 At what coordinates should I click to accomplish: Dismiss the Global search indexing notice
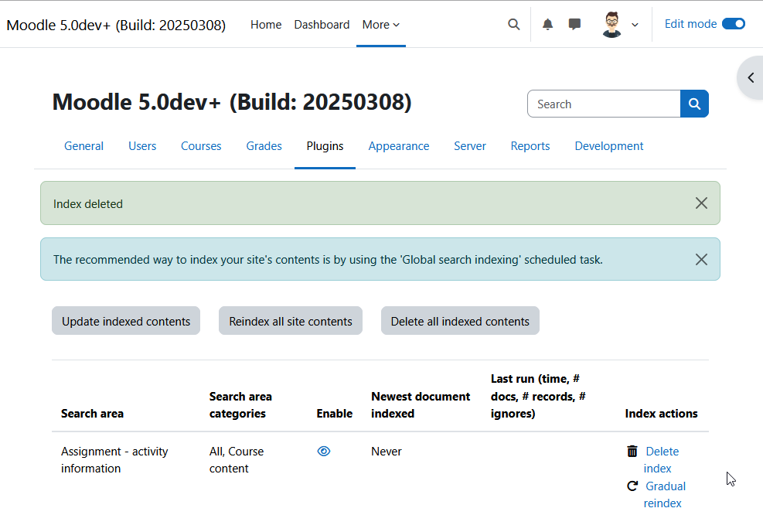(x=701, y=260)
